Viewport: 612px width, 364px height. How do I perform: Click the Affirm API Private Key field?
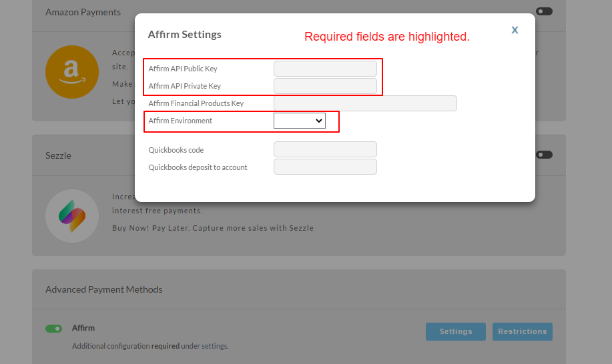tap(325, 86)
